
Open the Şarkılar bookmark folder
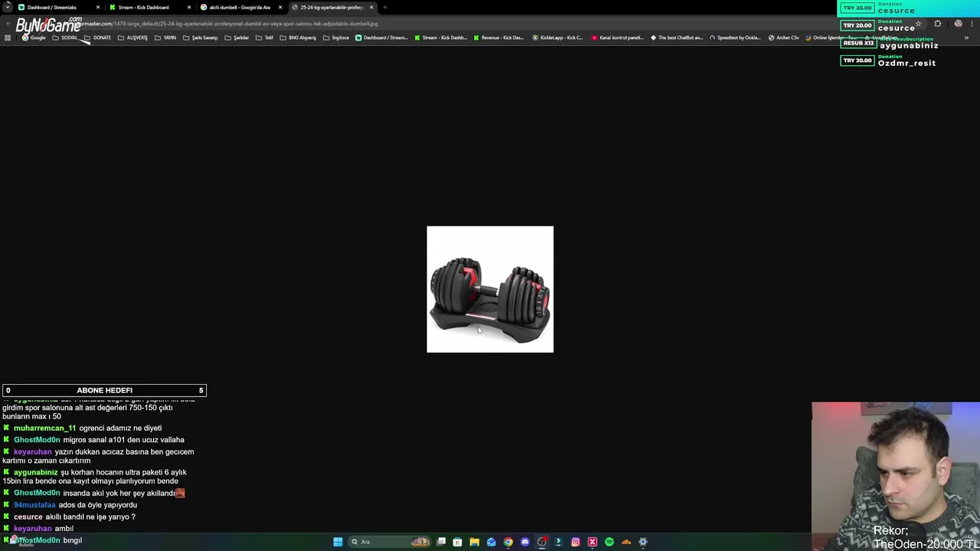pos(237,37)
